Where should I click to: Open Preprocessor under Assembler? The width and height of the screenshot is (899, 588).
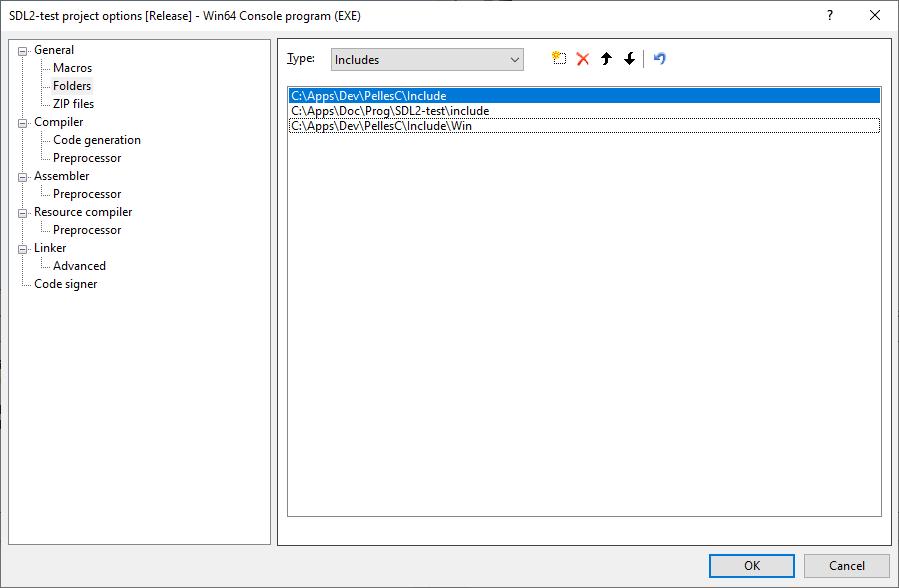coord(87,194)
